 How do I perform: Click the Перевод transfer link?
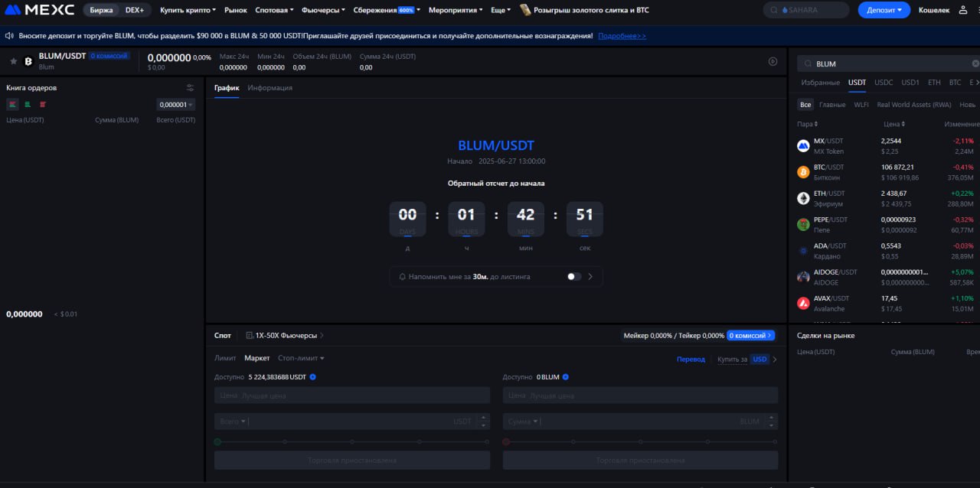pos(691,359)
